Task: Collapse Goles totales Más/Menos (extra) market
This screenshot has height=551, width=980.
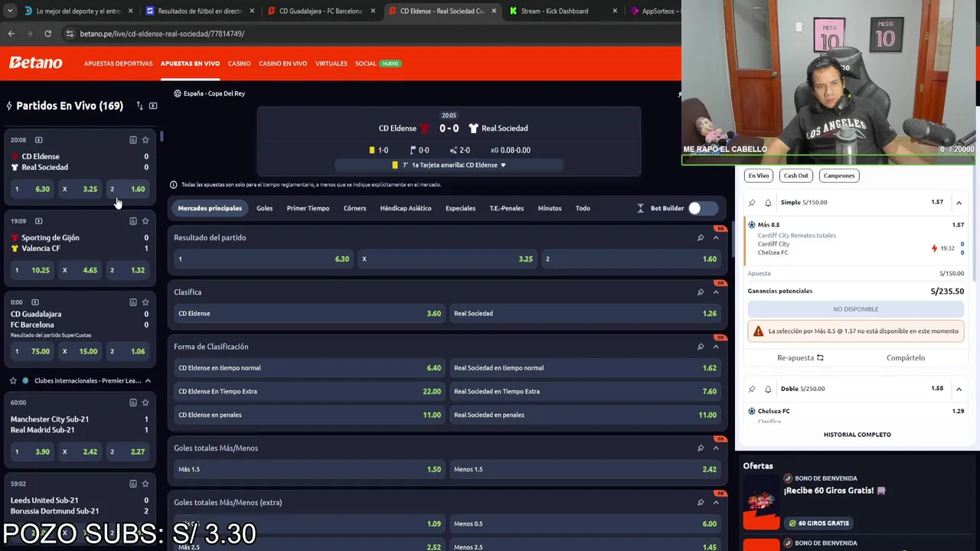Action: pos(716,502)
